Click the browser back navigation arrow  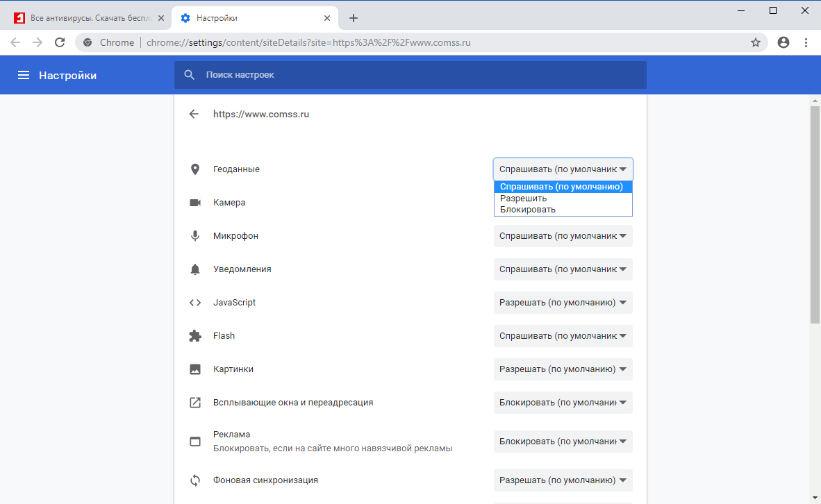15,42
